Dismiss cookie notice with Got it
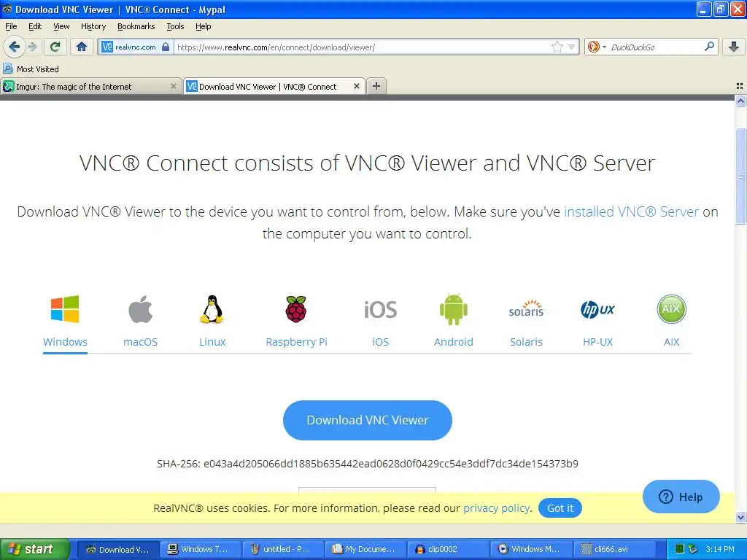This screenshot has width=747, height=560. (x=560, y=508)
